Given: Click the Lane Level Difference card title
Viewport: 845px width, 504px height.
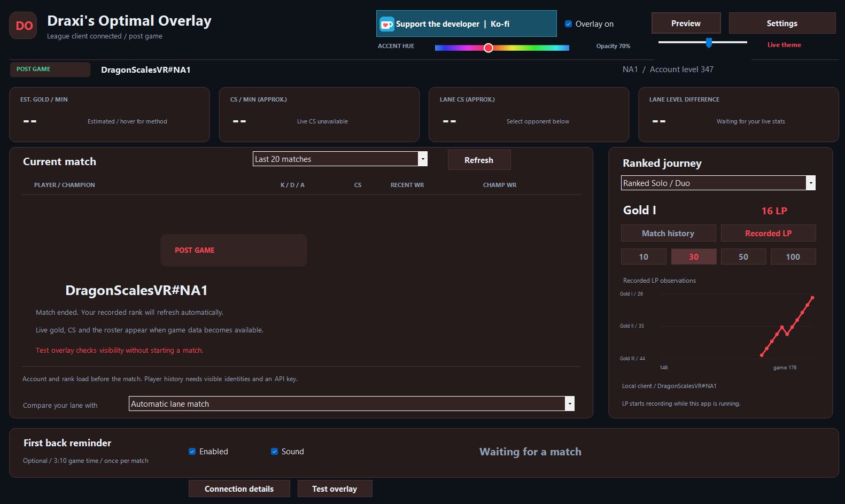Looking at the screenshot, I should (684, 99).
